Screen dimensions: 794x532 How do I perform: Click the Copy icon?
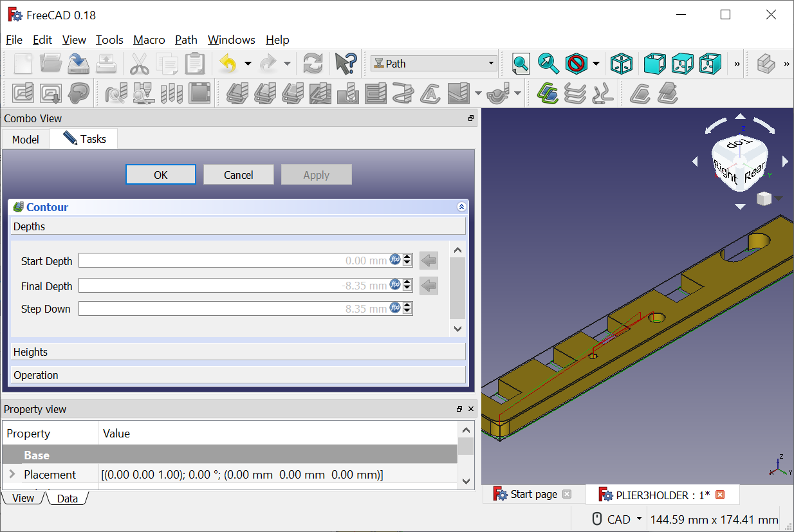167,64
